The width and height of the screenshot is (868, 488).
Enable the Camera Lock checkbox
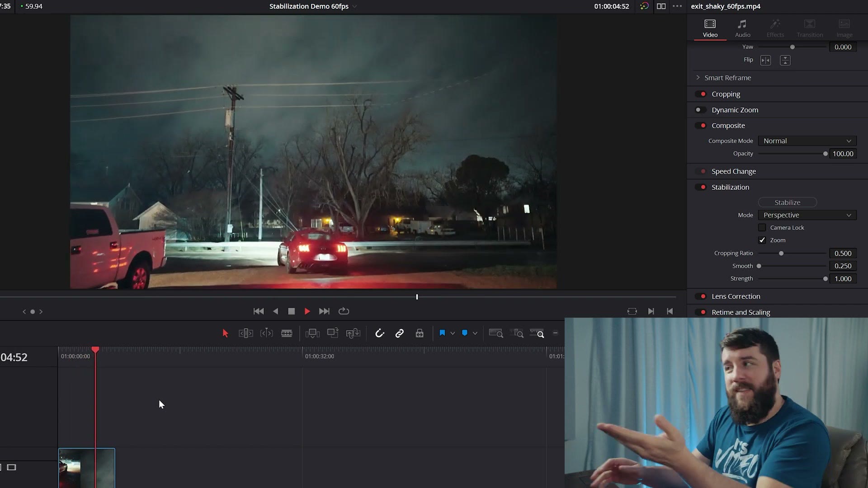pyautogui.click(x=762, y=228)
